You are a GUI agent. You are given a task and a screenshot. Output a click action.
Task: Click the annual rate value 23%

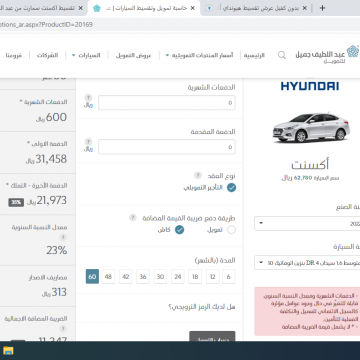point(57,250)
